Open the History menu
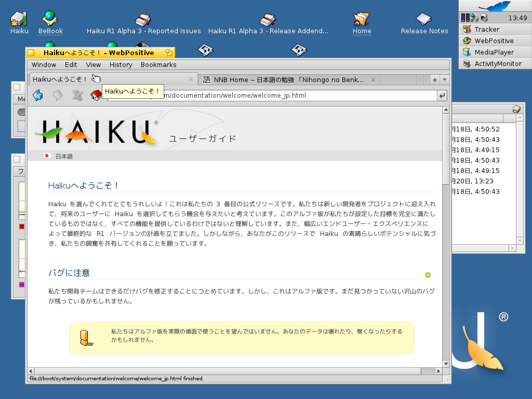The height and width of the screenshot is (399, 532). [121, 65]
